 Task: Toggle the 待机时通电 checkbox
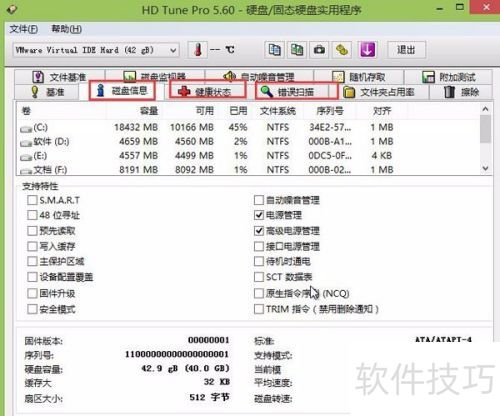pyautogui.click(x=259, y=261)
